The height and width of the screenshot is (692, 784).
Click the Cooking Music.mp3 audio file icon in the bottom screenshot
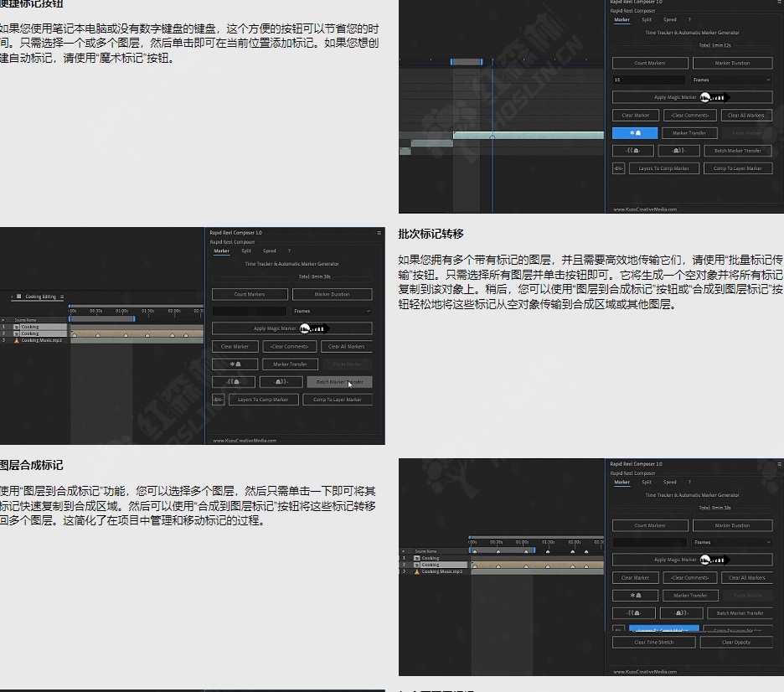pyautogui.click(x=416, y=571)
